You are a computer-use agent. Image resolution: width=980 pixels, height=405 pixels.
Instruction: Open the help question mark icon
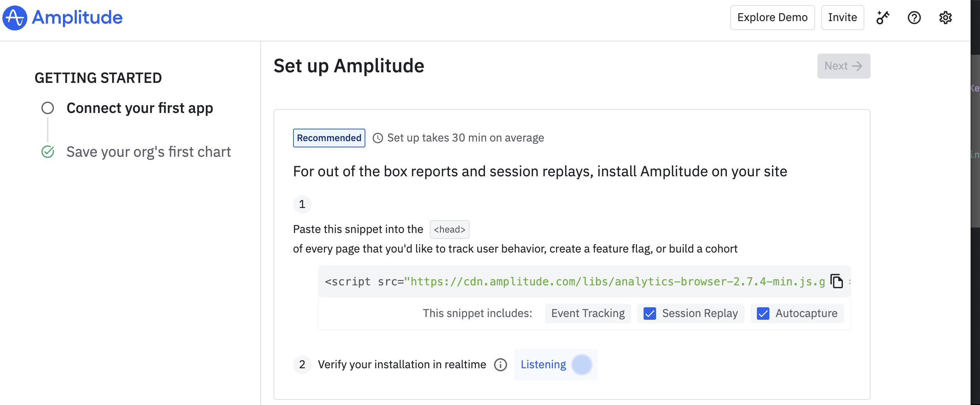914,18
